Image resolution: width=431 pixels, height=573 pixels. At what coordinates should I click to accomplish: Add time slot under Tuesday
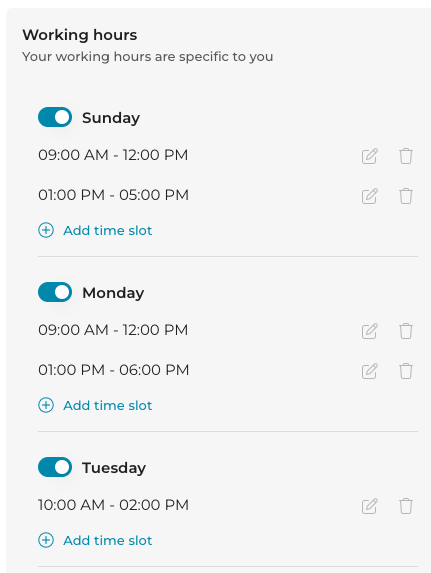(x=95, y=540)
